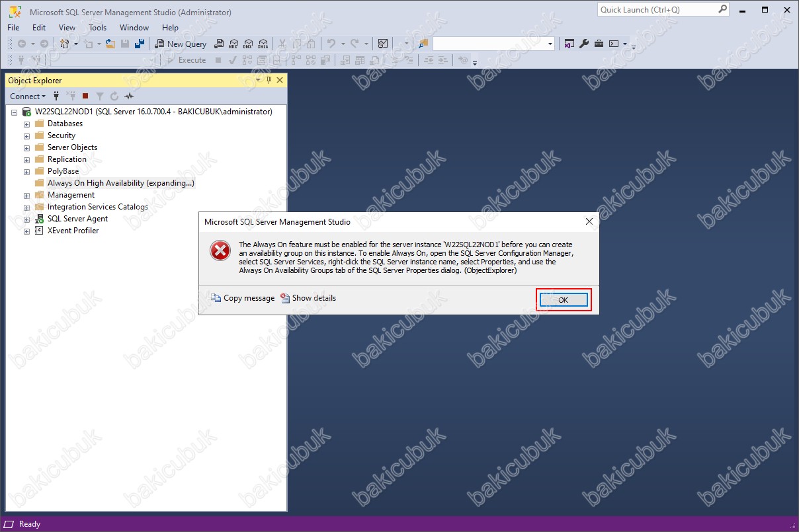
Task: Expand the Management tree node
Action: [27, 196]
